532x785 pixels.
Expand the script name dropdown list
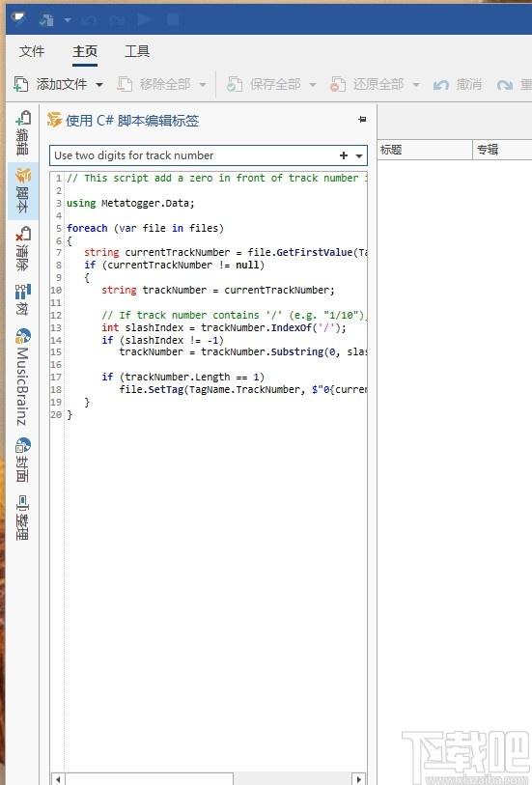pyautogui.click(x=359, y=156)
